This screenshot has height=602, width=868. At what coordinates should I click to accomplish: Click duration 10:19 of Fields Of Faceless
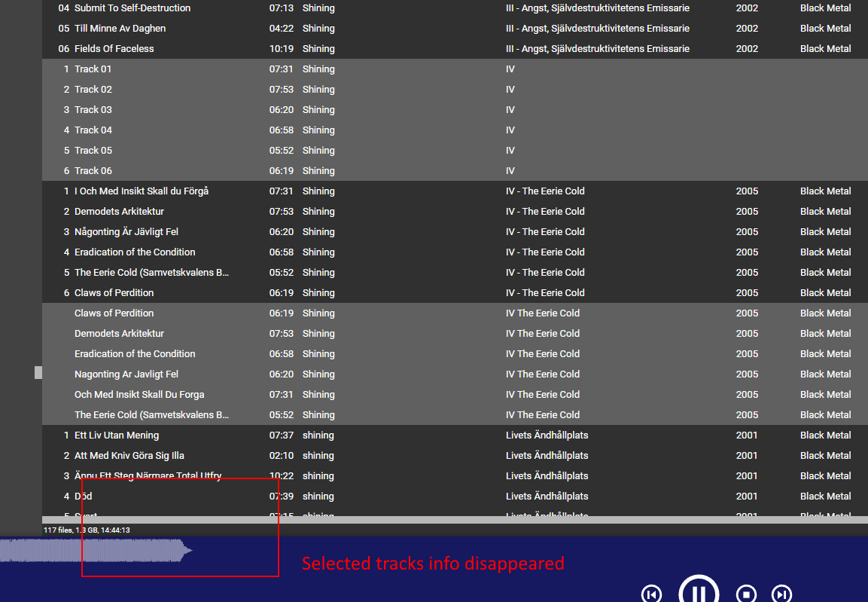tap(282, 49)
